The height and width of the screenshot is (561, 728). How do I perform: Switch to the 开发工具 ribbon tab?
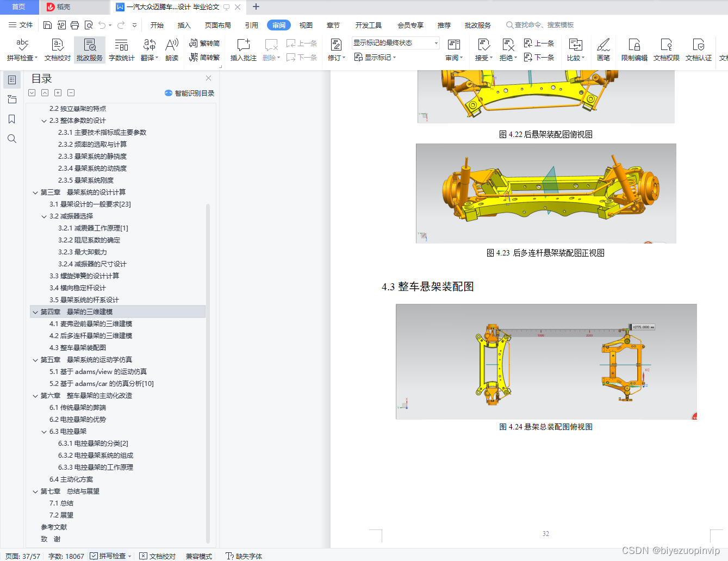click(x=369, y=25)
